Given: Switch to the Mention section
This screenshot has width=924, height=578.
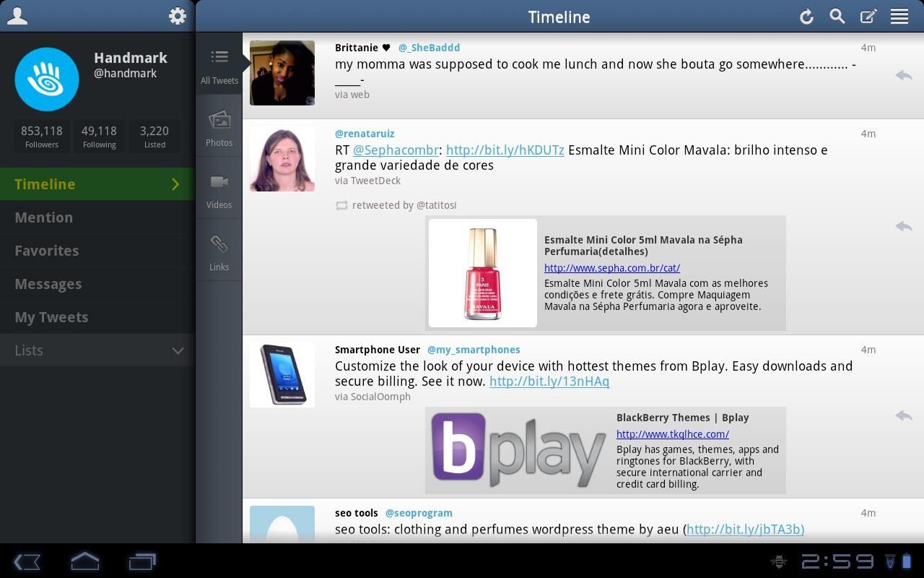Looking at the screenshot, I should (43, 217).
